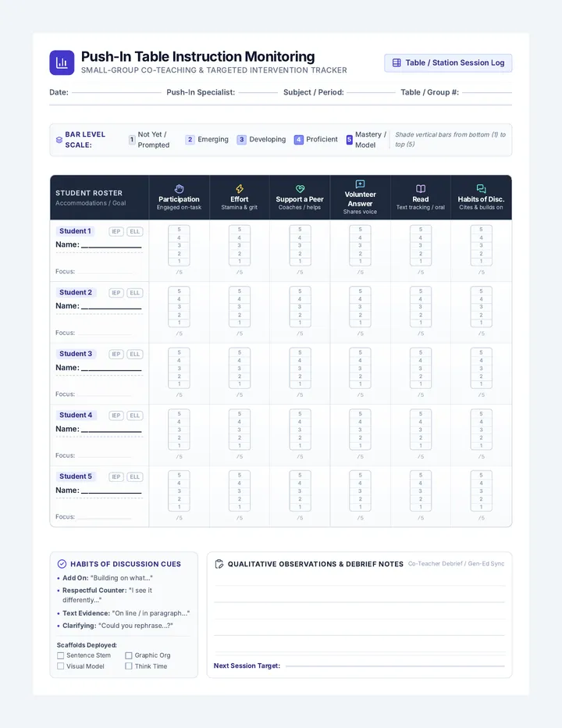
Task: Click the Scaffolds Deployed label
Action: 87,645
